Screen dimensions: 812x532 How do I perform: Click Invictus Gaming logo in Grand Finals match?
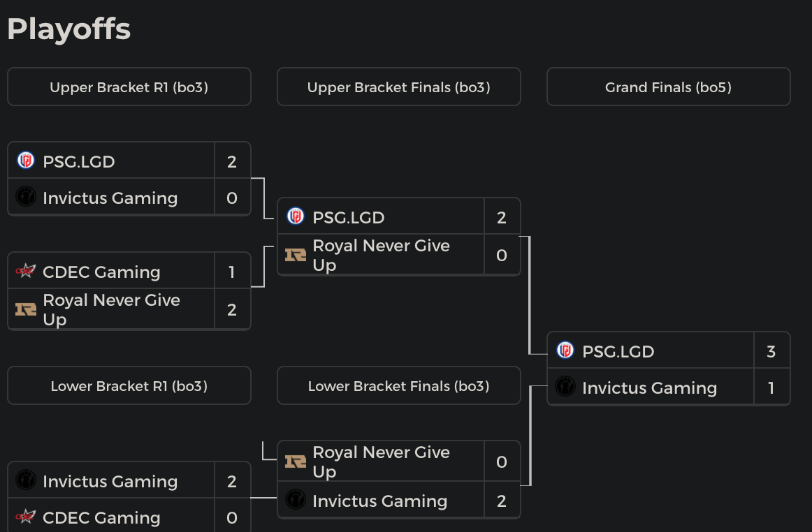tap(565, 387)
